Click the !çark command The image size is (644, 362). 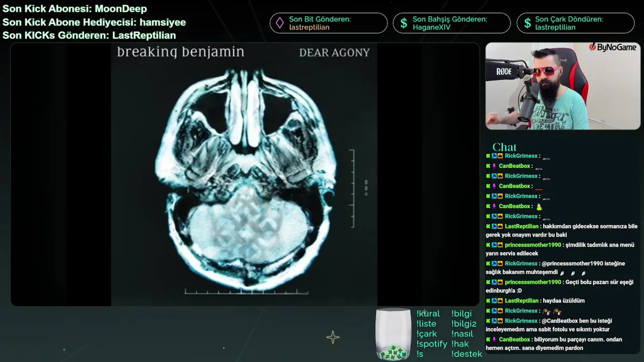[x=427, y=334]
